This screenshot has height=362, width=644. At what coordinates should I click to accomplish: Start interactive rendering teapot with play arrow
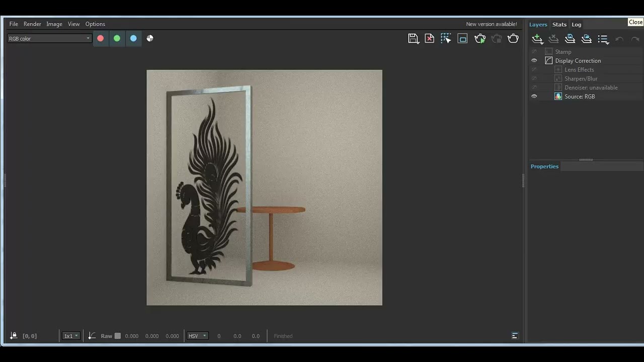tap(480, 39)
